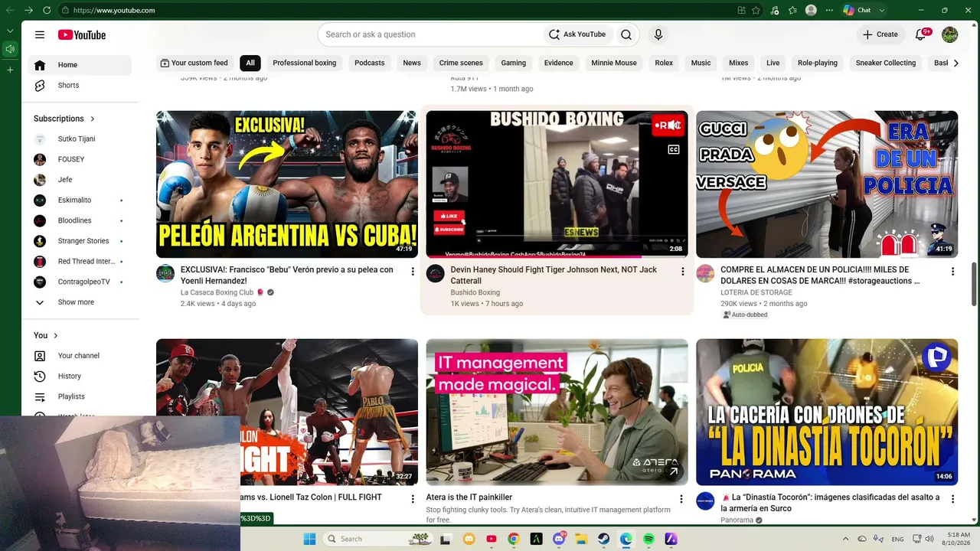Open Spotify from the taskbar
Image resolution: width=980 pixels, height=551 pixels.
click(648, 539)
